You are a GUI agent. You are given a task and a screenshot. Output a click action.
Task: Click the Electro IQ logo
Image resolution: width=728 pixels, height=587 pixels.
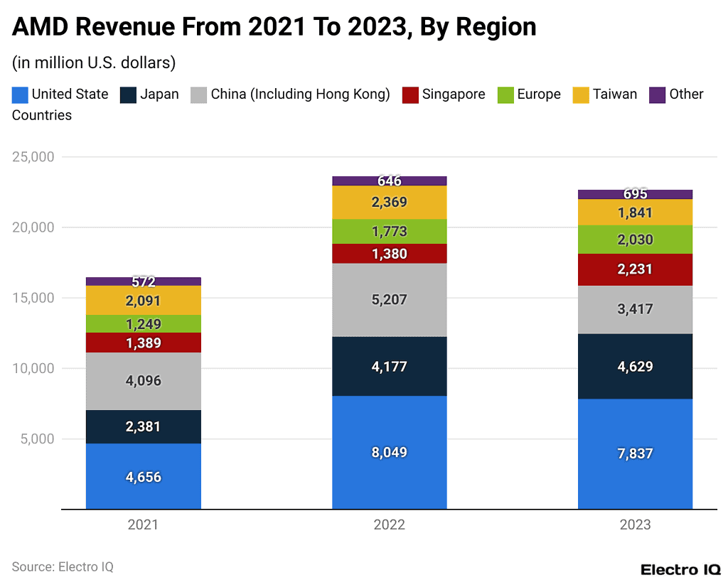click(680, 570)
